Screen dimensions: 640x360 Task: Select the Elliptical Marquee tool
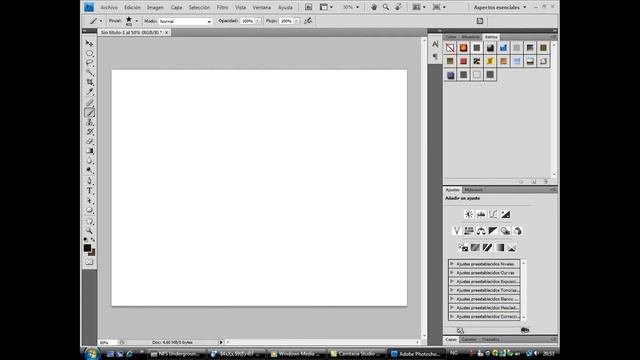(x=89, y=53)
